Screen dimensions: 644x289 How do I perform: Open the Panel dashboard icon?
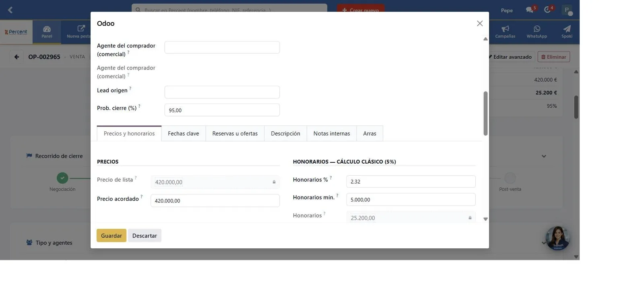(x=47, y=29)
